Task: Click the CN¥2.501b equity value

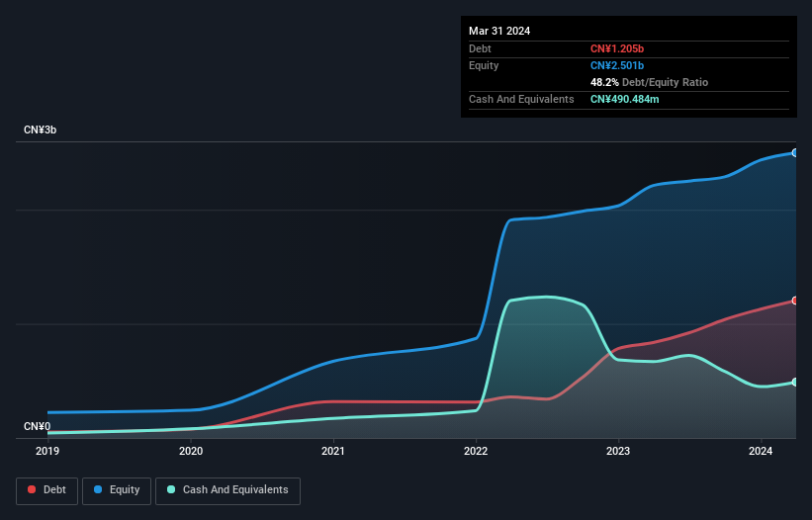Action: coord(617,65)
